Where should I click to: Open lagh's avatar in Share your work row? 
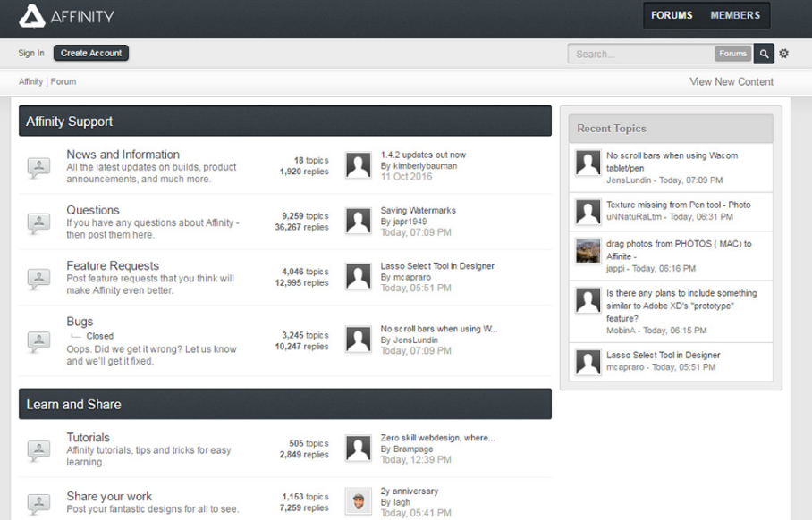pyautogui.click(x=359, y=501)
